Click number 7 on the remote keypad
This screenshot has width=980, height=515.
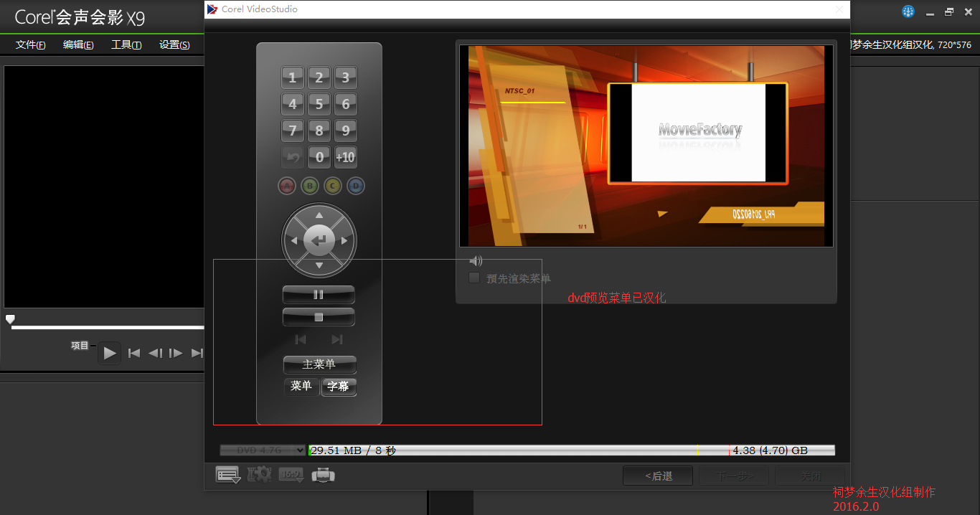292,131
